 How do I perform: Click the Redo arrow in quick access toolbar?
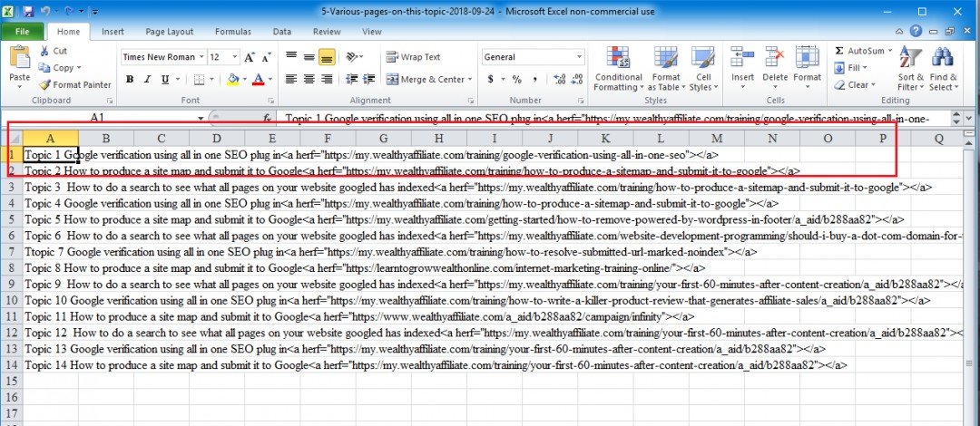(x=67, y=11)
